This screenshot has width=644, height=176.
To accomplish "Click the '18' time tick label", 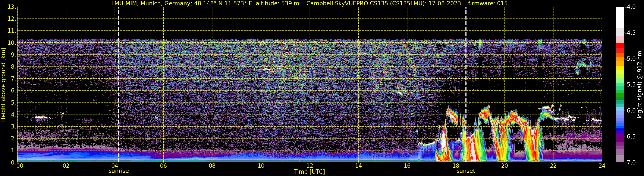I will coord(456,166).
